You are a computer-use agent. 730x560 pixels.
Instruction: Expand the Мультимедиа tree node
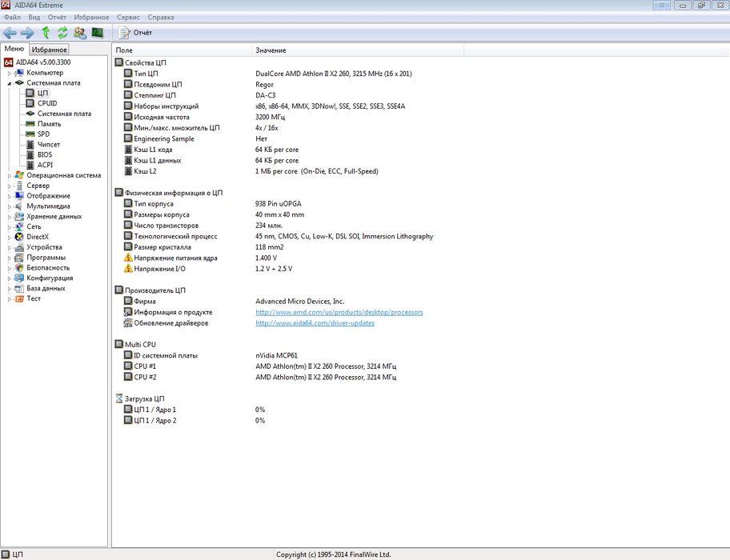click(9, 206)
